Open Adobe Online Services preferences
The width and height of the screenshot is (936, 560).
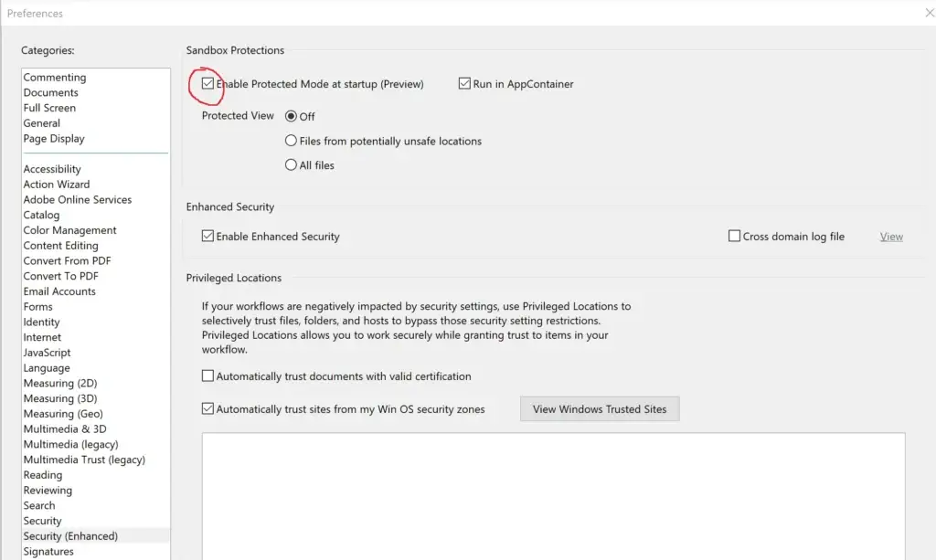(78, 200)
